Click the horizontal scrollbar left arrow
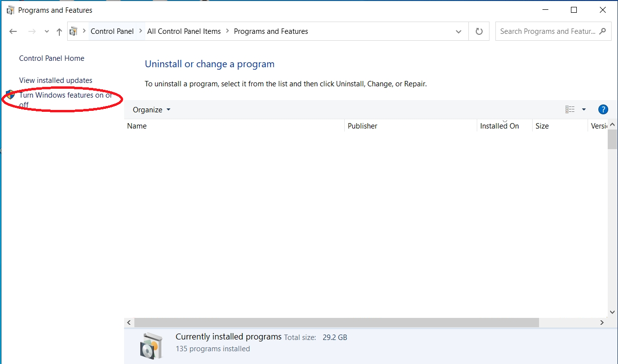This screenshot has width=618, height=364. 129,323
